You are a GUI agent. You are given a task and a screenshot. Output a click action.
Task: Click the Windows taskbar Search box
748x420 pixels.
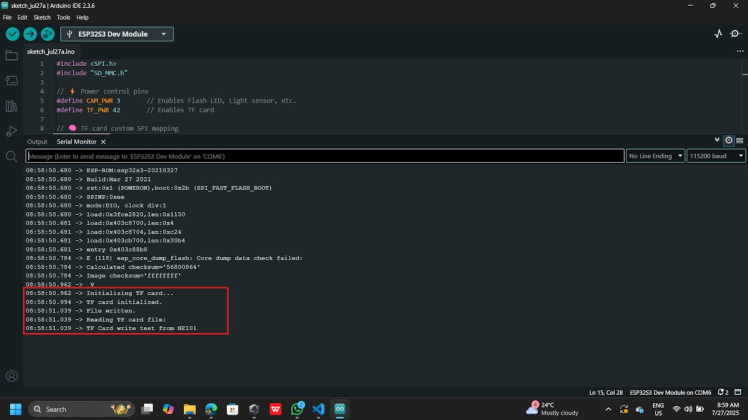(x=70, y=409)
